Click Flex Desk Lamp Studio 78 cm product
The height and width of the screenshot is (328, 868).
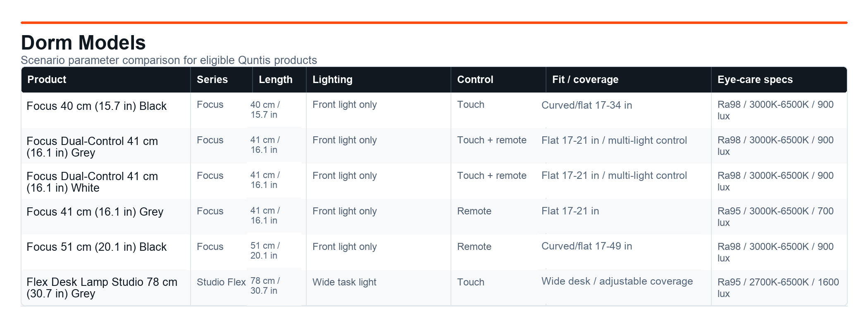pyautogui.click(x=102, y=288)
